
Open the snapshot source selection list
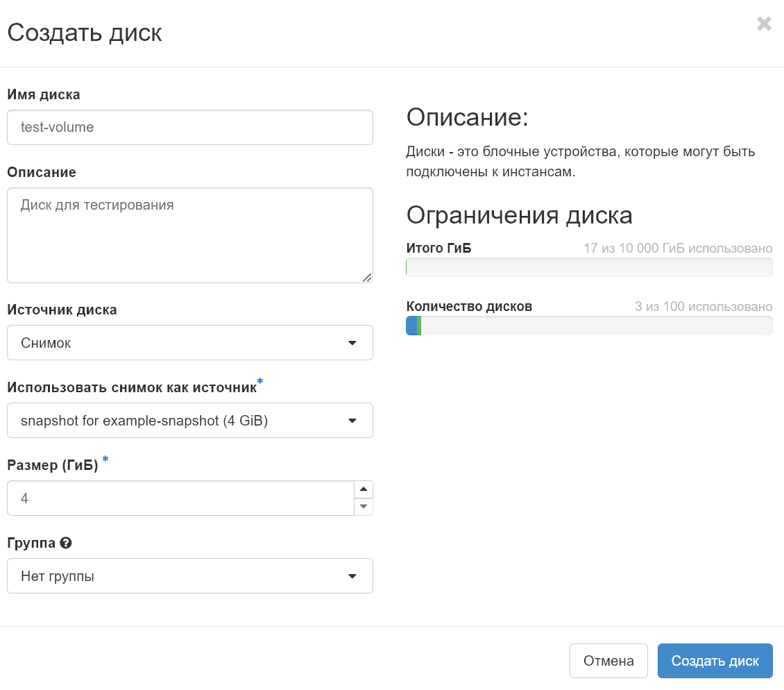point(190,420)
